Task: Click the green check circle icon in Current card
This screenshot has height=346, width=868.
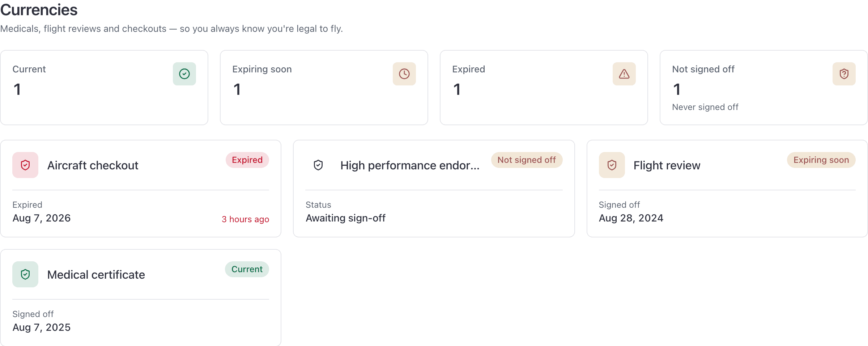Action: click(184, 74)
